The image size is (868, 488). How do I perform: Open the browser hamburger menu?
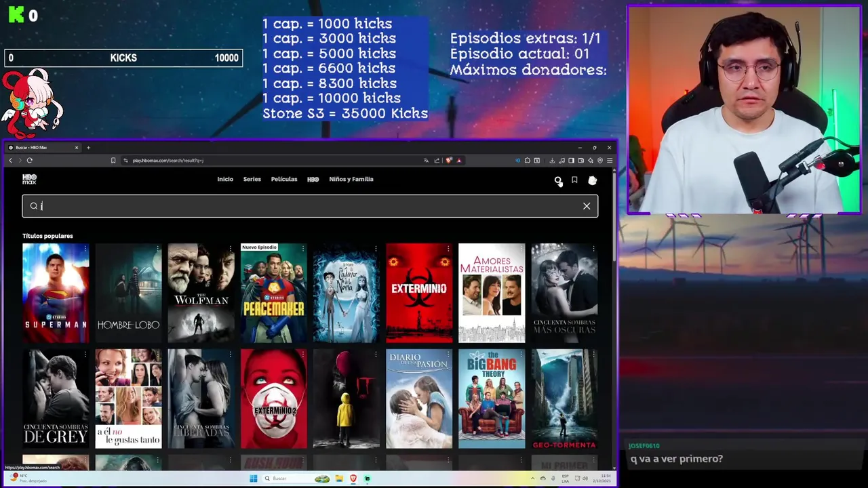pyautogui.click(x=610, y=161)
